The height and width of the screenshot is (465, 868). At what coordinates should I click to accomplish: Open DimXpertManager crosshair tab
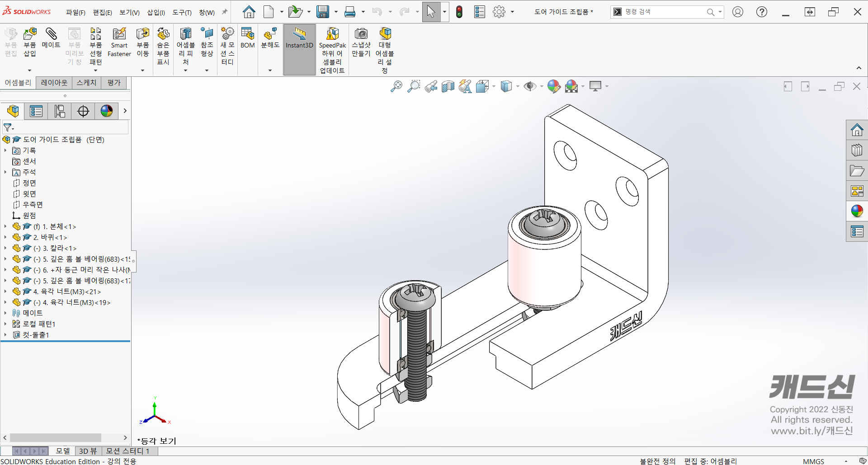(x=83, y=111)
